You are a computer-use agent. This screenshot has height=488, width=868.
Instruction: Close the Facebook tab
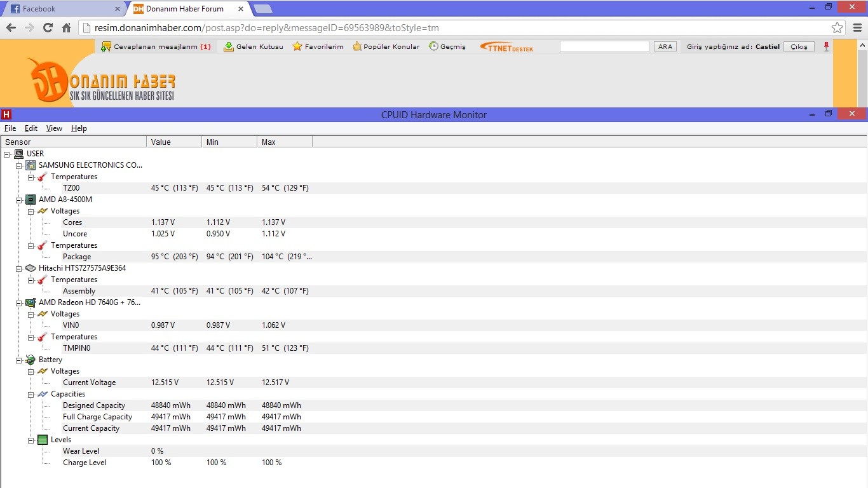pos(117,9)
